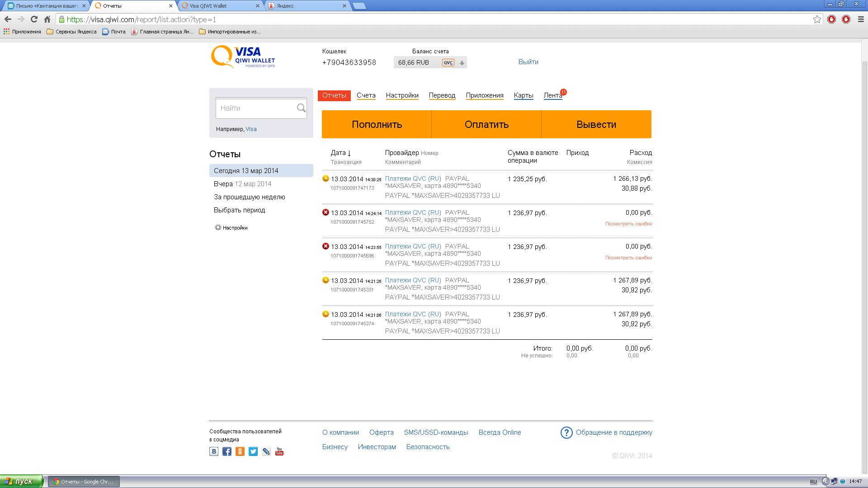The image size is (868, 488).
Task: Click the Найти search input field
Action: 255,108
